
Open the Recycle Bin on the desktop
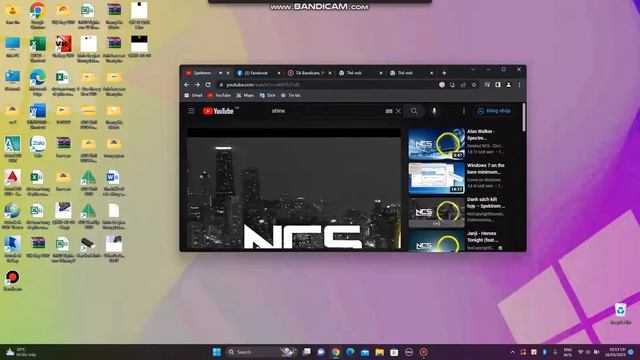click(620, 313)
